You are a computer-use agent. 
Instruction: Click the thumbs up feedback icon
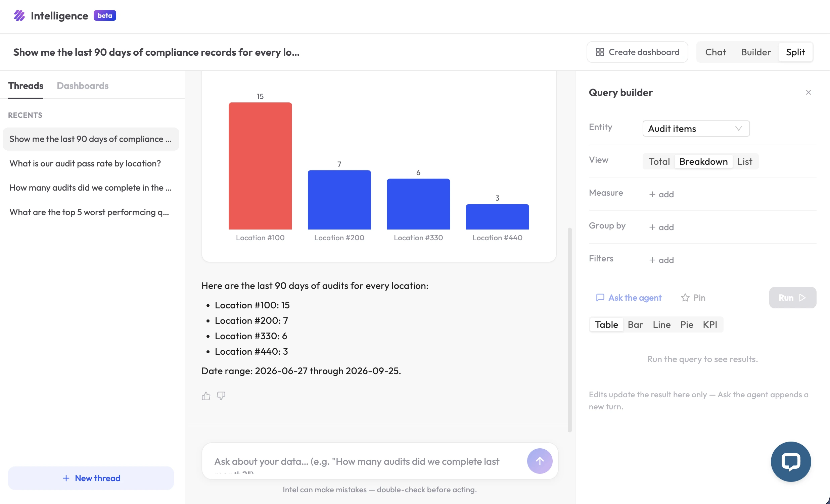pos(206,396)
